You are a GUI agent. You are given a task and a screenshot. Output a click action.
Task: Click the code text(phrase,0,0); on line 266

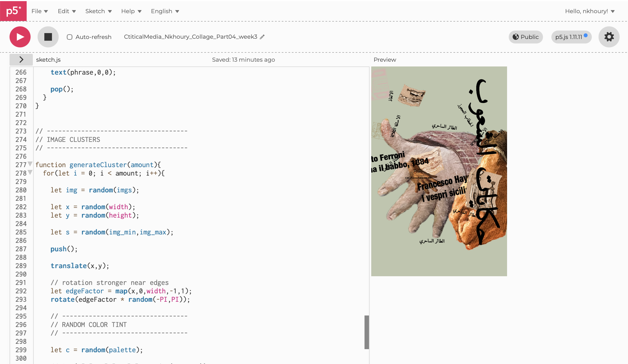coord(83,72)
